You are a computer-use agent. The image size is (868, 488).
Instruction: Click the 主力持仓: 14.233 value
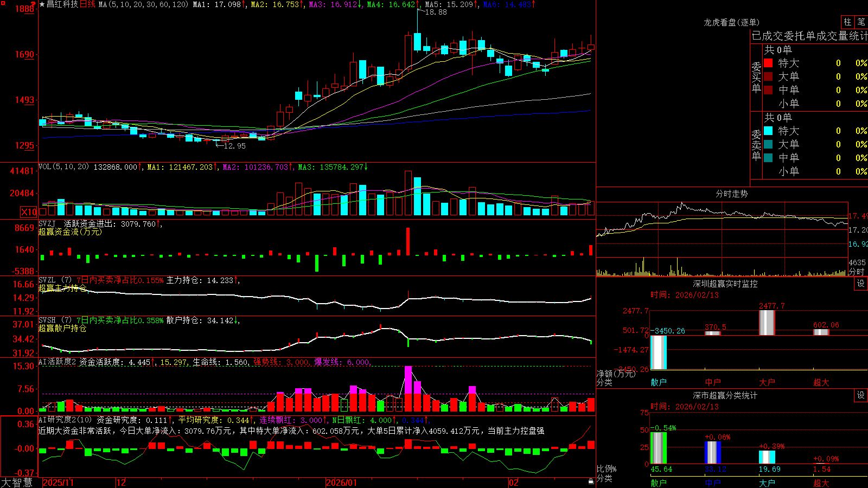pyautogui.click(x=200, y=280)
